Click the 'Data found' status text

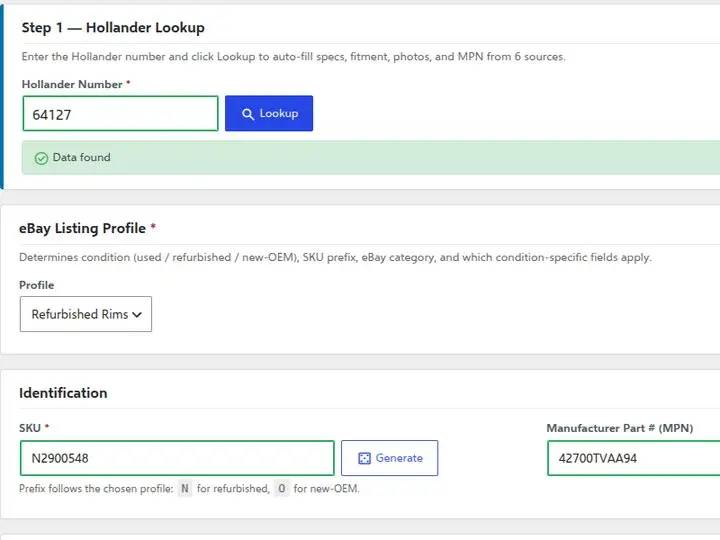coord(81,157)
